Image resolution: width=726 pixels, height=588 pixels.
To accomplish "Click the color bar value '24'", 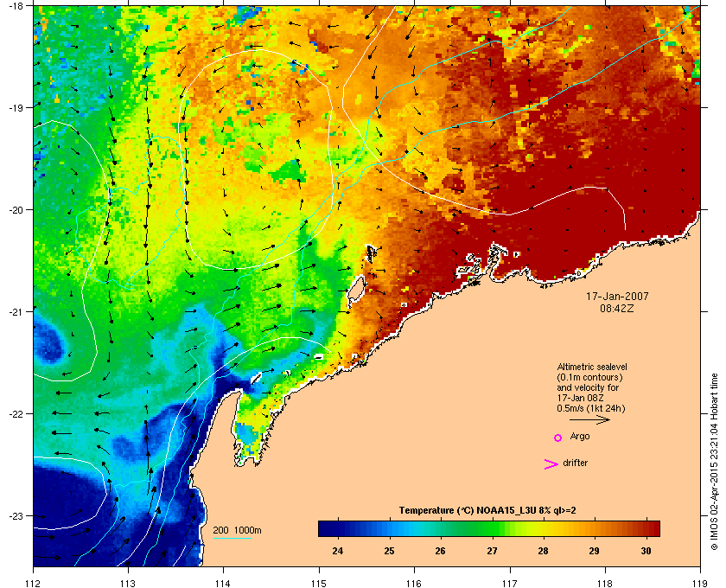I will point(338,551).
